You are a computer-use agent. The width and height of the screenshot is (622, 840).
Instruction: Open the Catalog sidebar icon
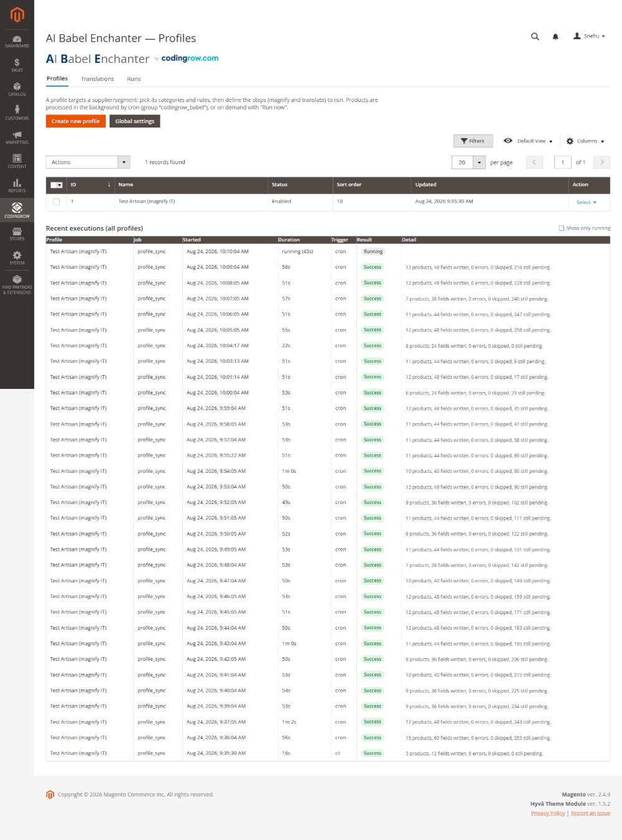tap(17, 89)
